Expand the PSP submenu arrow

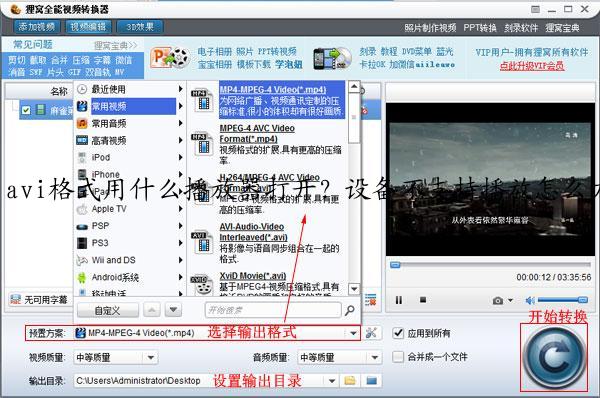(x=180, y=226)
